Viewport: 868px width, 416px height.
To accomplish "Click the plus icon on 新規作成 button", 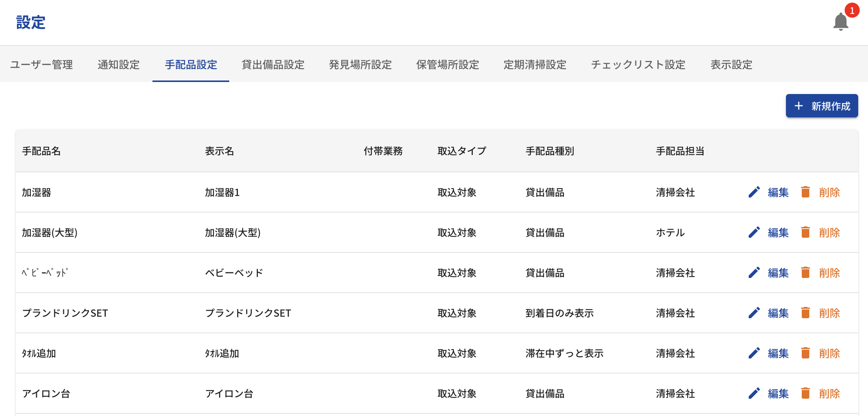I will (798, 106).
